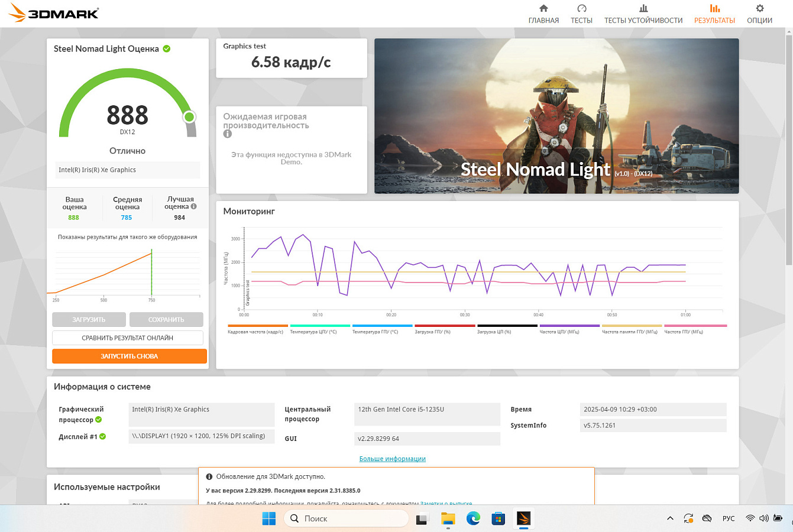The height and width of the screenshot is (532, 793).
Task: Toggle Кадровая частота legend swatch
Action: tap(258, 326)
